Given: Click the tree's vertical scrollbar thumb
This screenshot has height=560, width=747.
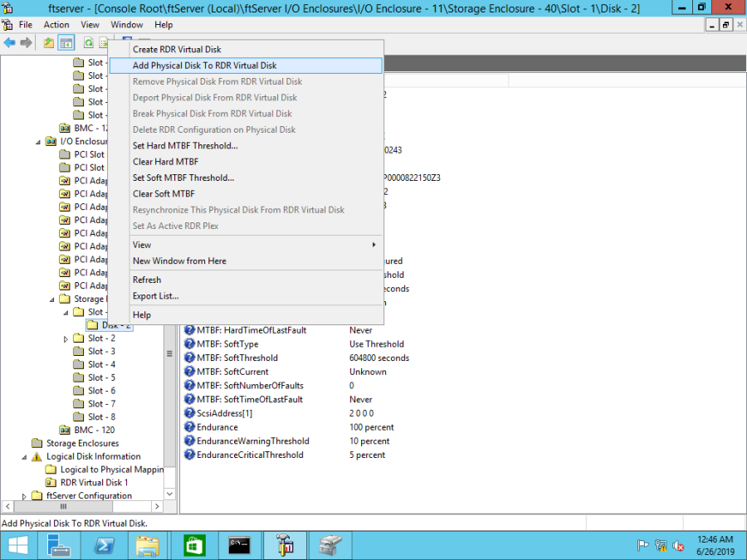Looking at the screenshot, I should (x=169, y=353).
